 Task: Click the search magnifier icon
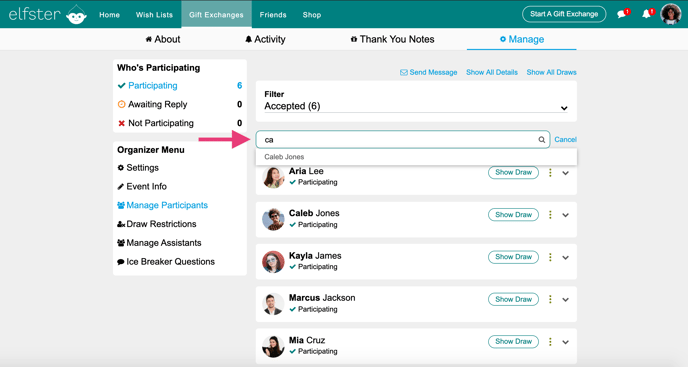tap(541, 140)
